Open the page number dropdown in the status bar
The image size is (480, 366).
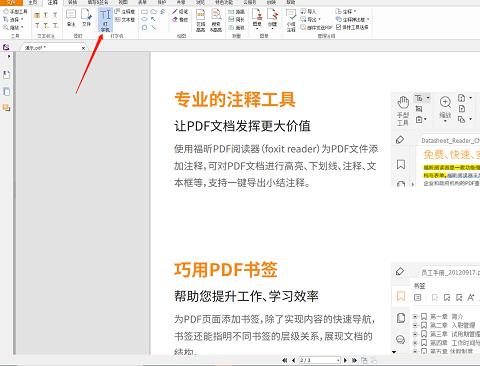coord(338,360)
